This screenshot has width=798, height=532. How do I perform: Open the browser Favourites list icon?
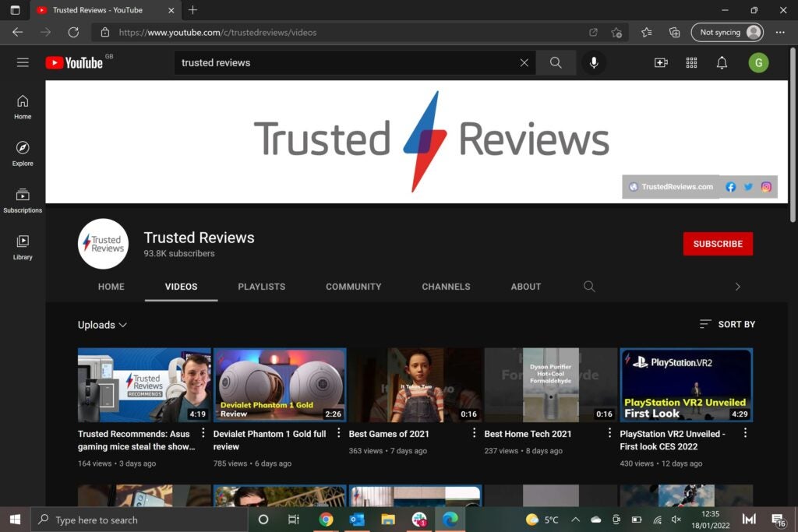(646, 33)
